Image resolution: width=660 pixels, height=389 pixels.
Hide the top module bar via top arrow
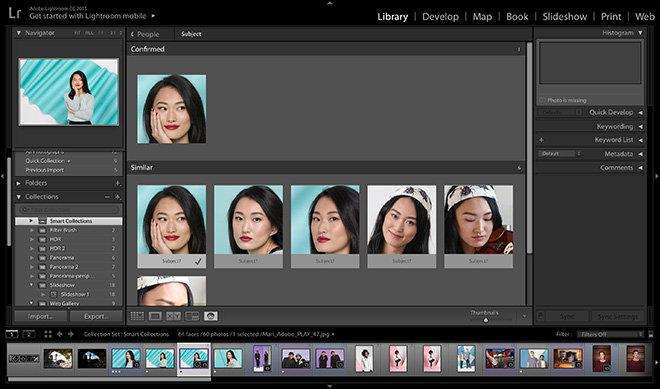click(x=330, y=3)
